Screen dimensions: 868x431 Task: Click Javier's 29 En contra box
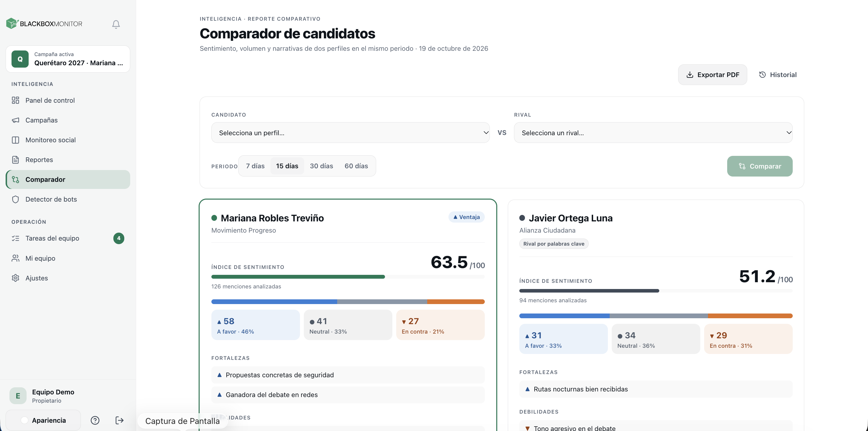(748, 339)
